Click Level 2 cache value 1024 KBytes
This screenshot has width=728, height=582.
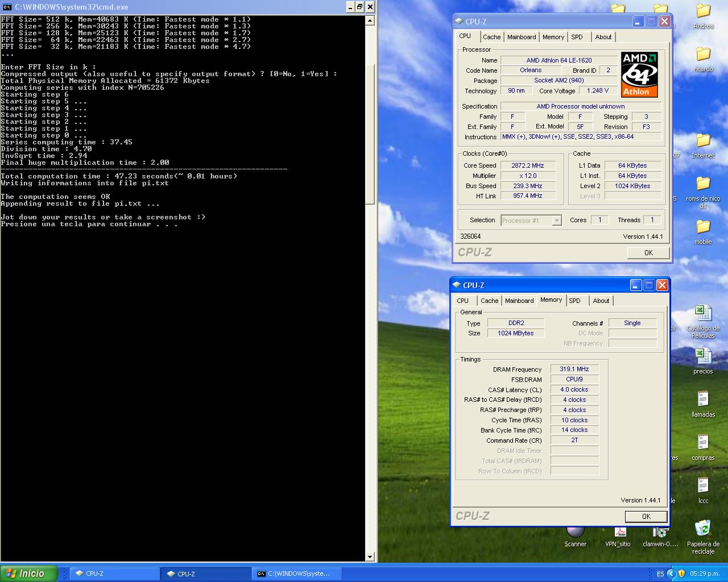[632, 186]
